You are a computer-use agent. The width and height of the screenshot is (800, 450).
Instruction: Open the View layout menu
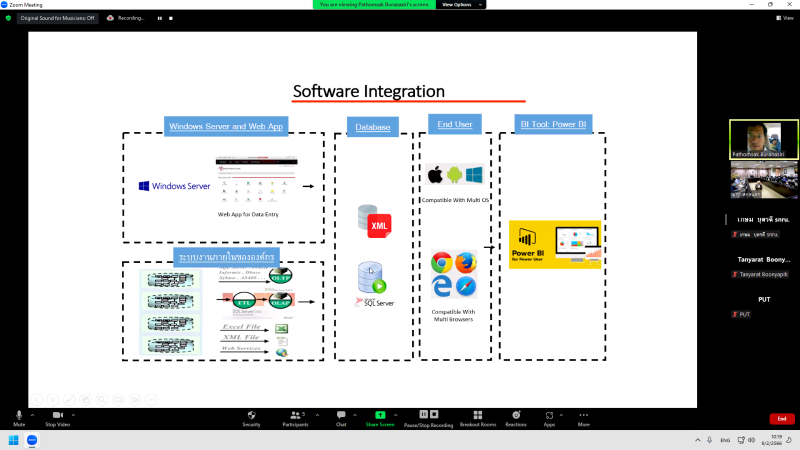pos(785,18)
